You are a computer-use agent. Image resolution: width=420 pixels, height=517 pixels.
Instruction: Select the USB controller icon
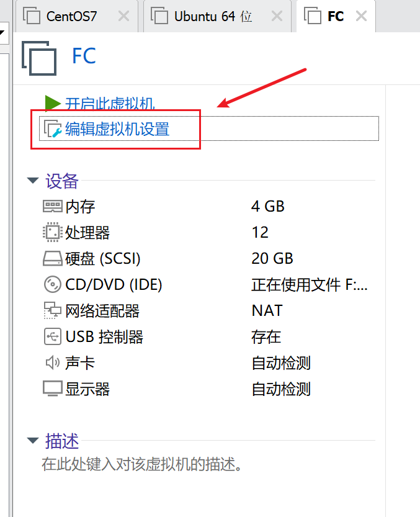click(52, 336)
